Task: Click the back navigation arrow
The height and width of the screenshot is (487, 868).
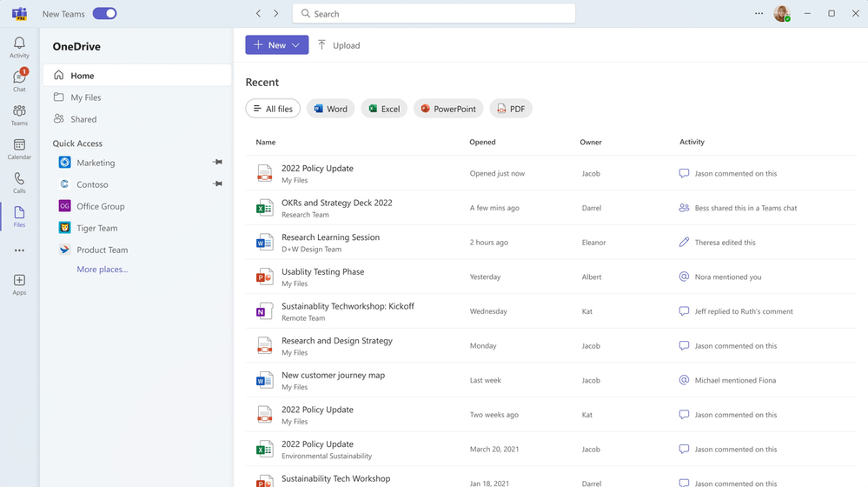Action: 258,14
